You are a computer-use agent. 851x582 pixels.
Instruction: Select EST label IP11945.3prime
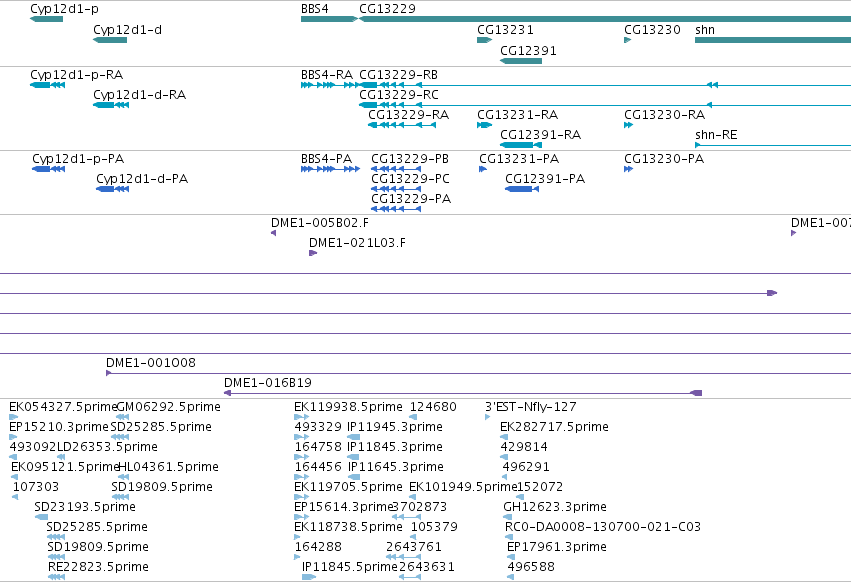point(395,427)
